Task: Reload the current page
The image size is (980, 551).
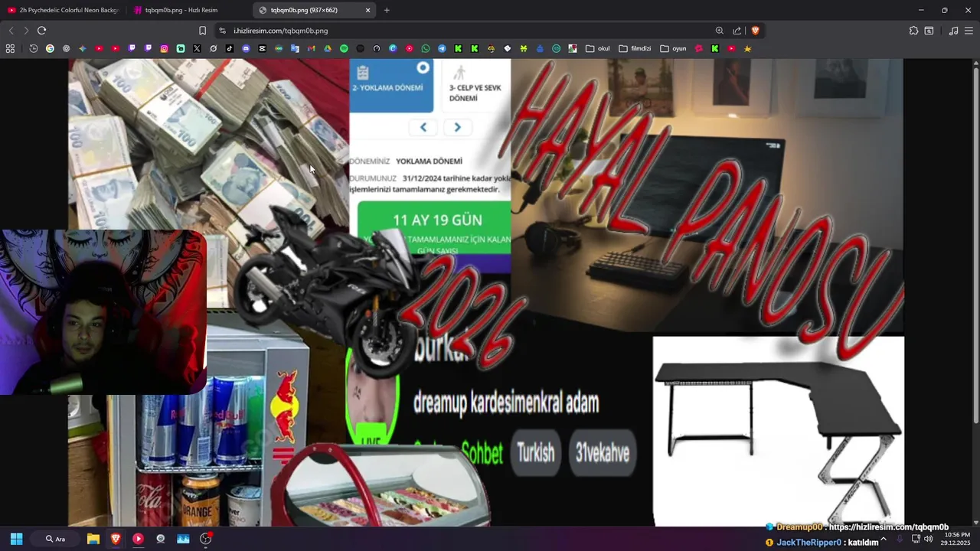Action: [41, 31]
